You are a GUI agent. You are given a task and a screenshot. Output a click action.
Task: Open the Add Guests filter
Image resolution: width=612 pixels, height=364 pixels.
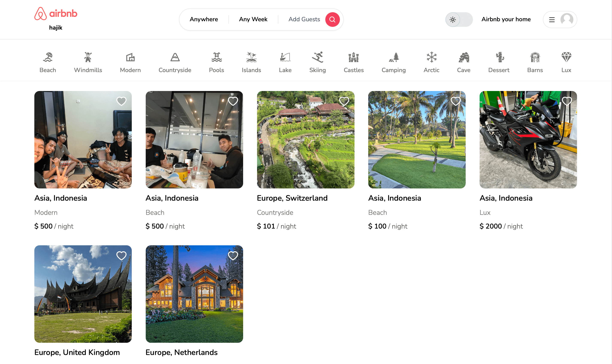(304, 19)
